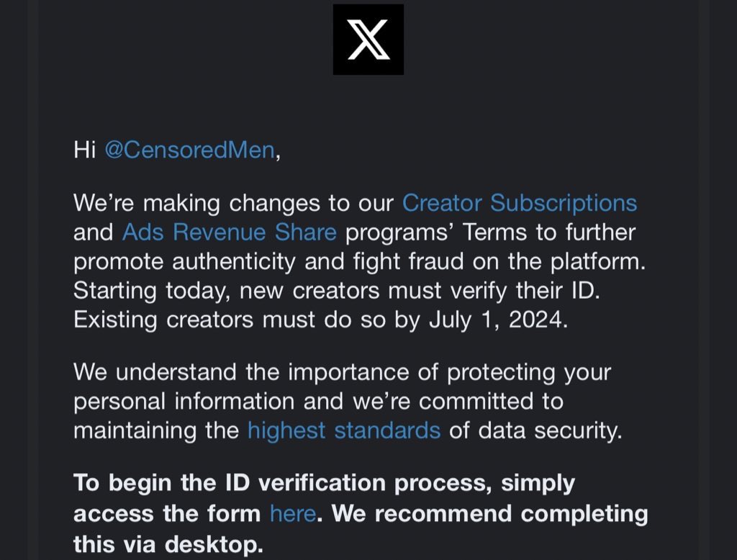The image size is (737, 560).
Task: Open the @CensoredMen profile link
Action: [189, 150]
